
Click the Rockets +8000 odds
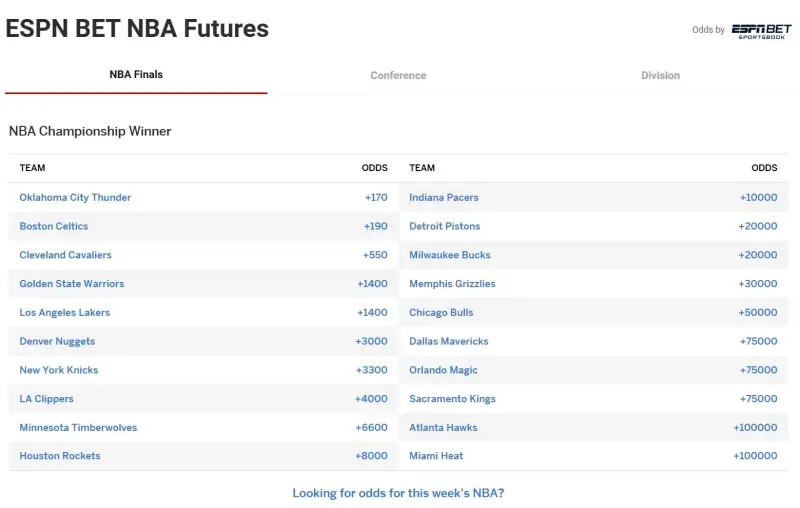[x=371, y=456]
